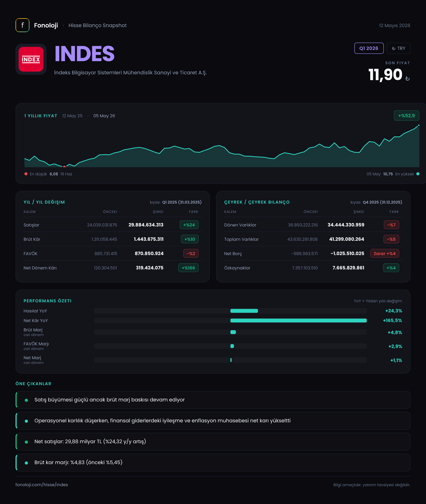Click the '12 May 25' chart start date
This screenshot has height=504, width=426.
pos(72,116)
